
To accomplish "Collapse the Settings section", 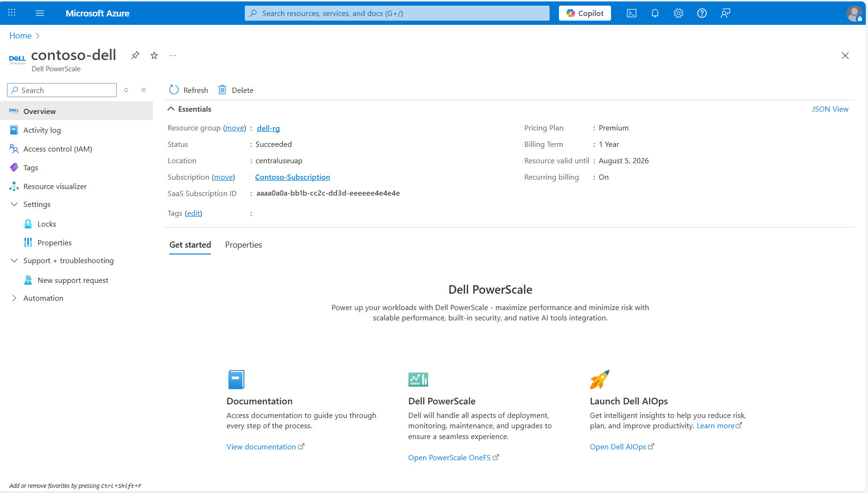I will click(14, 205).
